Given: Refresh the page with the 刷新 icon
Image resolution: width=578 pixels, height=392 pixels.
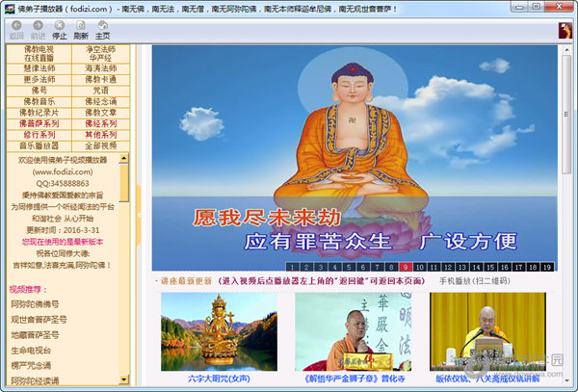Looking at the screenshot, I should point(81,25).
